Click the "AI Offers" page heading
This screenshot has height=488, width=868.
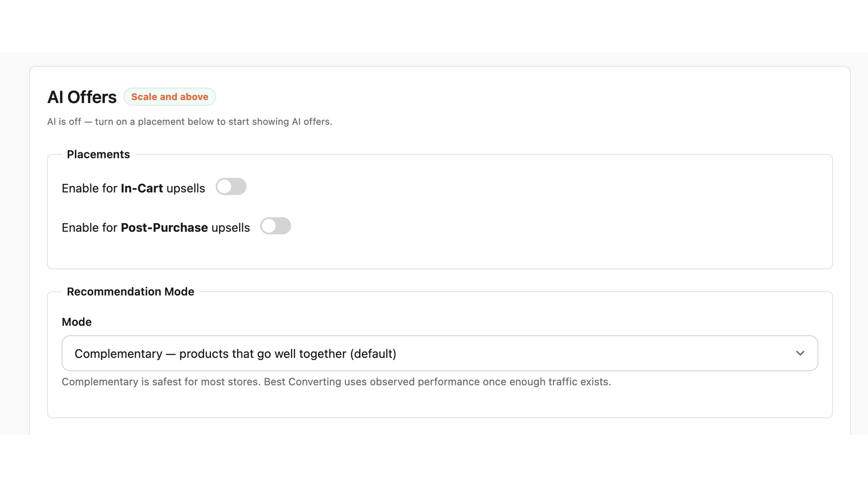pos(82,97)
